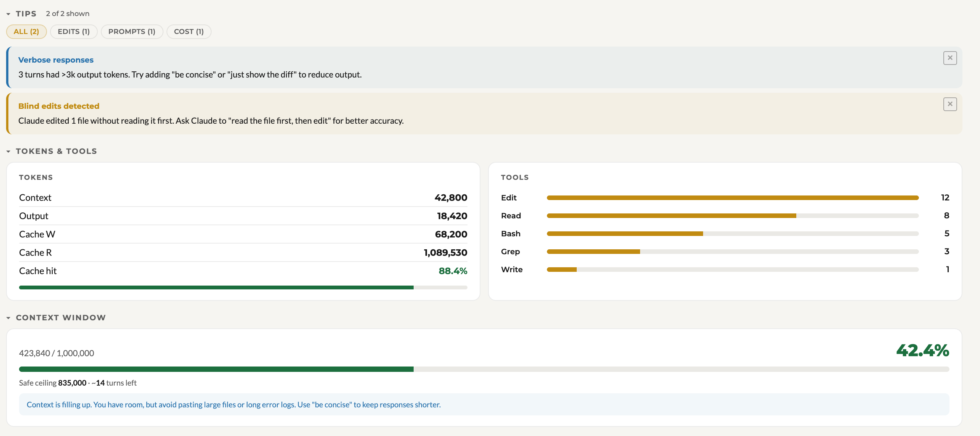Select the Edit tool usage bar
Image resolution: width=980 pixels, height=436 pixels.
733,197
